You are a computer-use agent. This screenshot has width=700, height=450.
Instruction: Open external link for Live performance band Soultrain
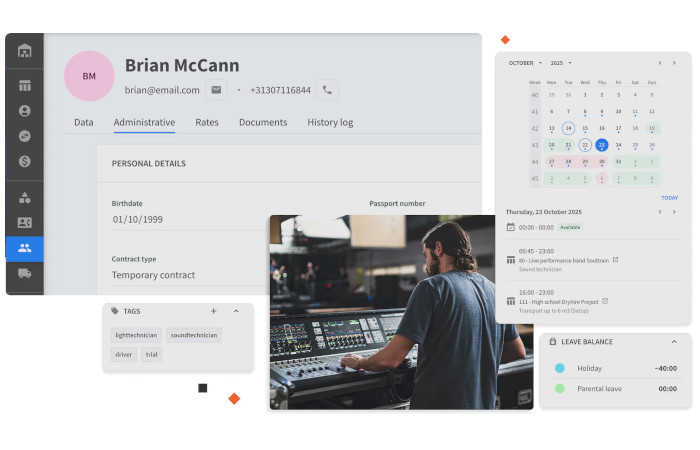pyautogui.click(x=615, y=259)
